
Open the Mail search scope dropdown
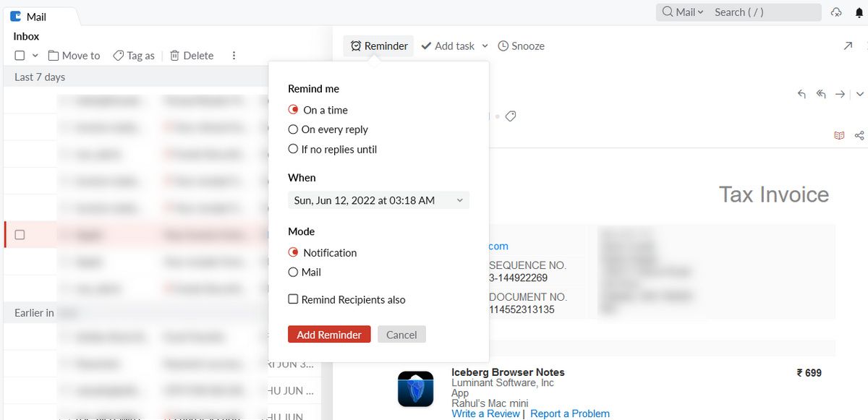pyautogui.click(x=683, y=12)
